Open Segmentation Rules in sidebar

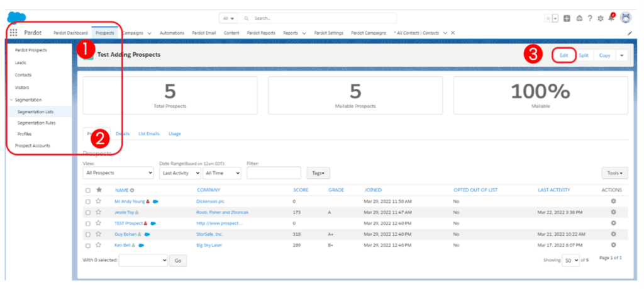point(36,123)
